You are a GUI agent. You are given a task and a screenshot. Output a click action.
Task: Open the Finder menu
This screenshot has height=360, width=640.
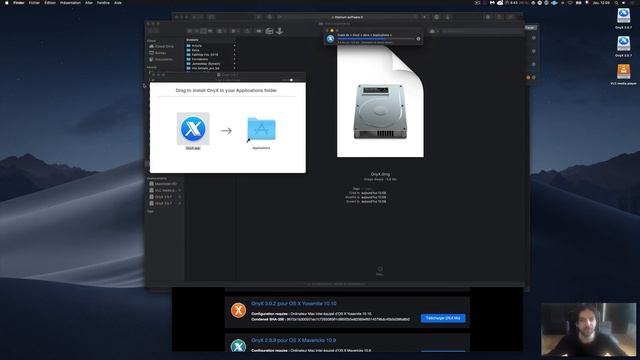(x=19, y=2)
